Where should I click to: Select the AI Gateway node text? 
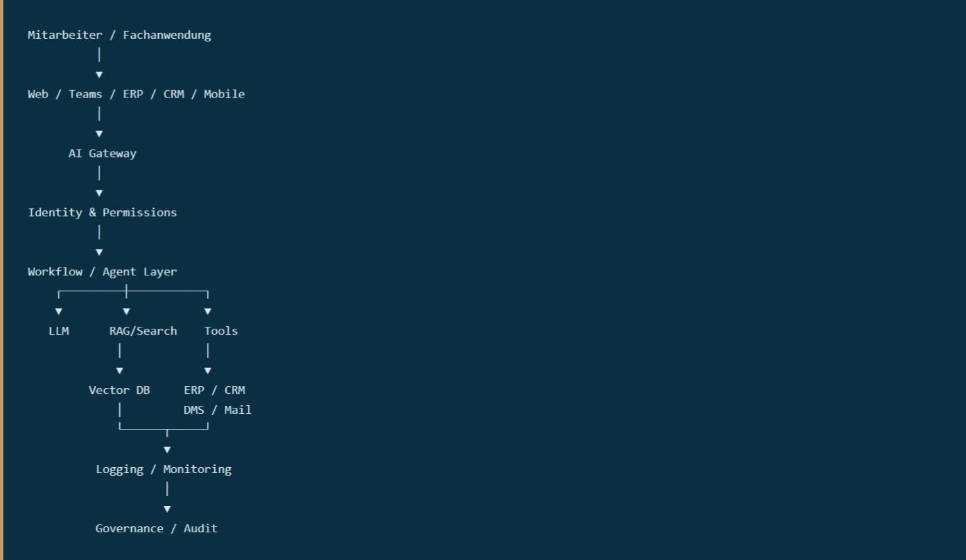pos(102,154)
